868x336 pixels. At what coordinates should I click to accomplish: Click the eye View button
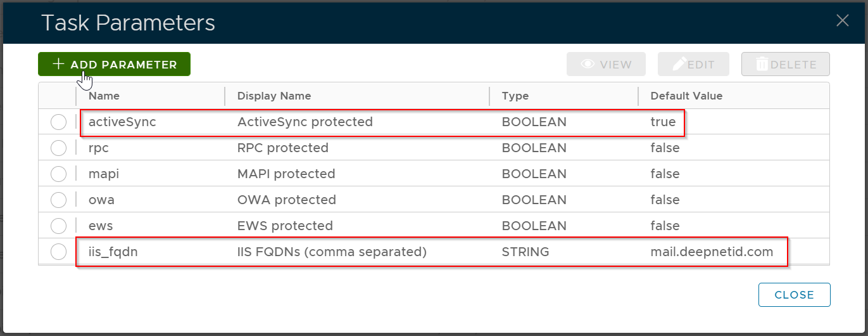606,64
